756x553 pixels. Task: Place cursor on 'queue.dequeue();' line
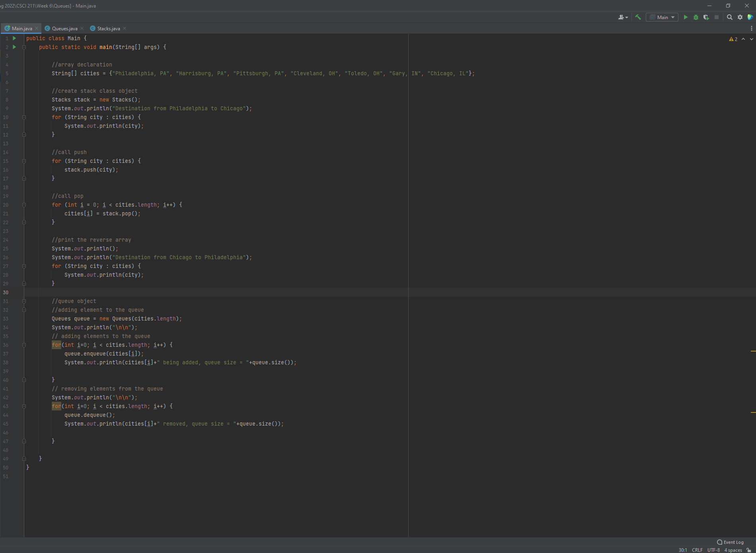(x=90, y=415)
